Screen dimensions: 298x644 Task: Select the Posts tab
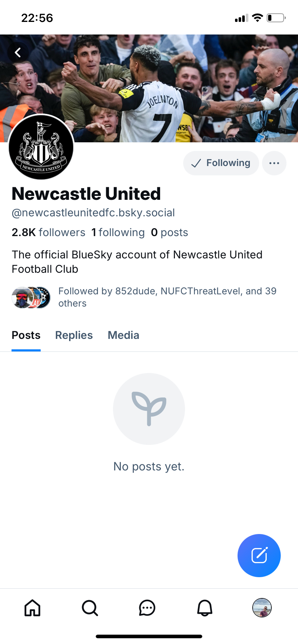[26, 335]
